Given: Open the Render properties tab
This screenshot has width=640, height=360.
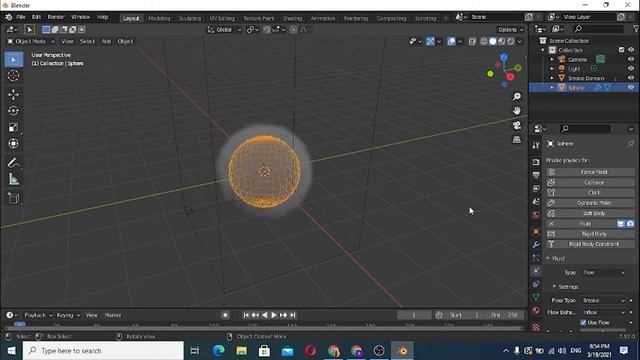Looking at the screenshot, I should point(536,162).
